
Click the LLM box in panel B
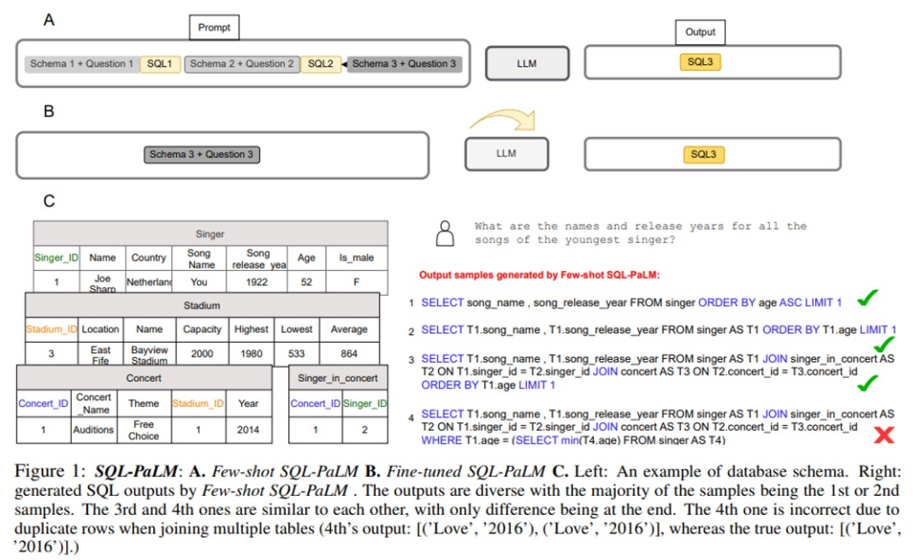click(x=506, y=154)
